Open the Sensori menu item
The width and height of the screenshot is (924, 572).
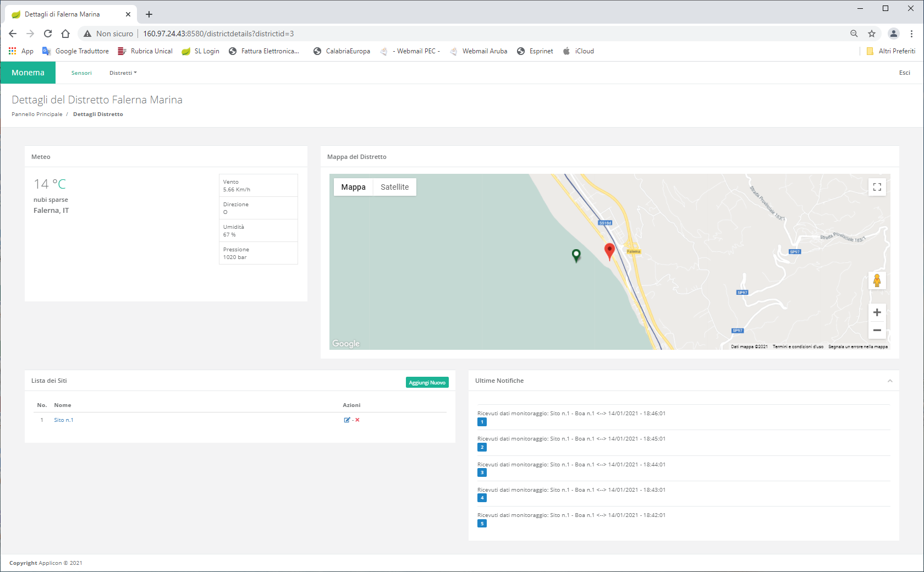81,73
